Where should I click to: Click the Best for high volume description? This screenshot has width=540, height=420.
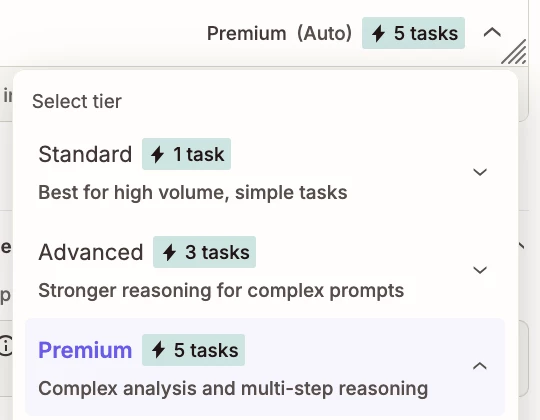(x=193, y=192)
